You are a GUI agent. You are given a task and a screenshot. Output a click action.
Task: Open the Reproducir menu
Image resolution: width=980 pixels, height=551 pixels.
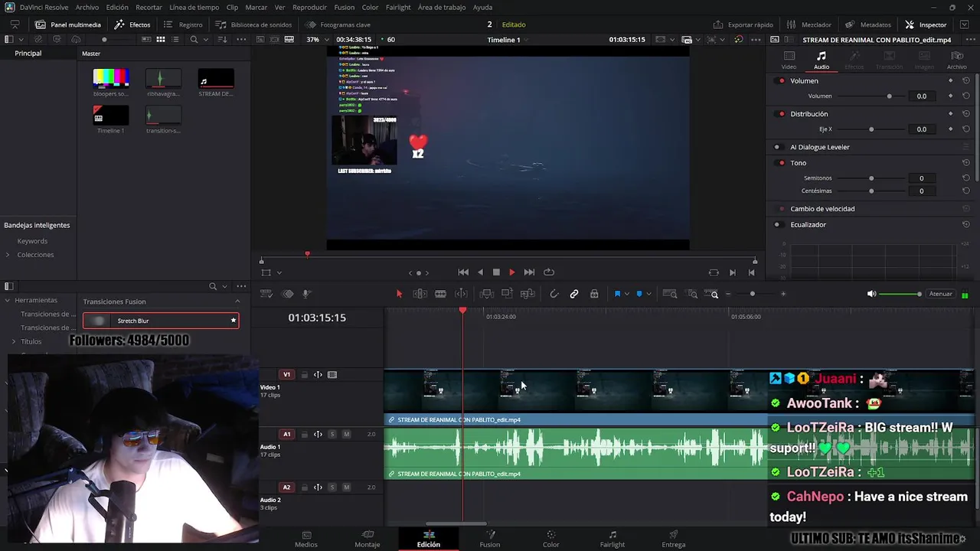pos(310,7)
